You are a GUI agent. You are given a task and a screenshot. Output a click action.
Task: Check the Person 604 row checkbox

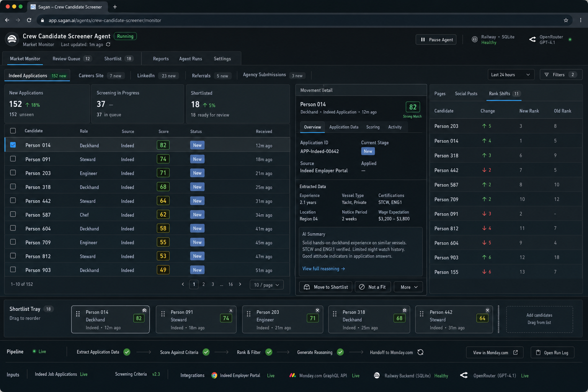[13, 228]
